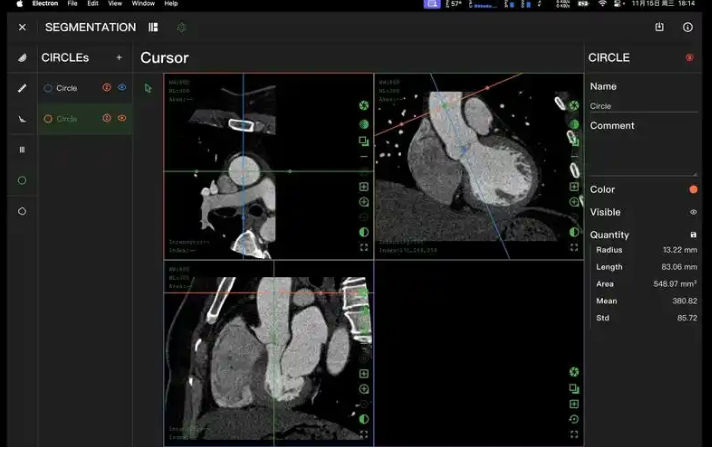Viewport: 712px width, 450px height.
Task: Open the Edit menu
Action: pos(93,4)
